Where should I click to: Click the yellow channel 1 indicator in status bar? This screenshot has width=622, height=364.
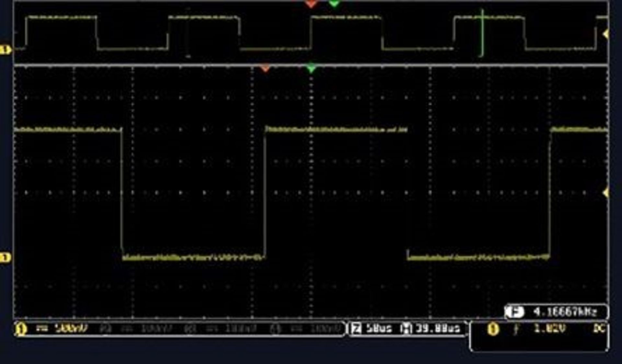point(20,329)
